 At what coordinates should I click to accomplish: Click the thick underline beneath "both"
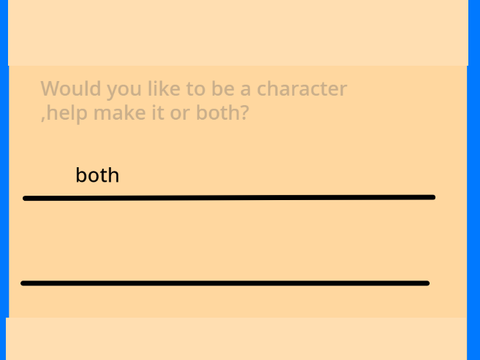[x=229, y=198]
